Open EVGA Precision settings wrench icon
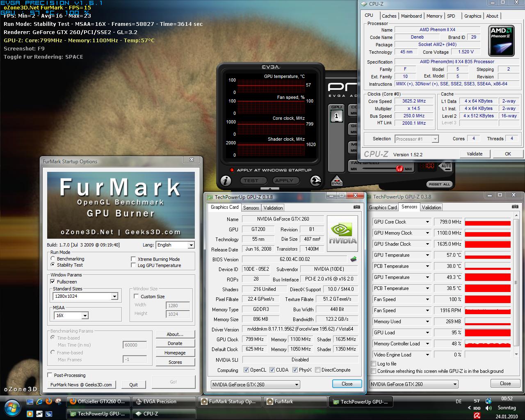The height and width of the screenshot is (420, 525). 315,180
